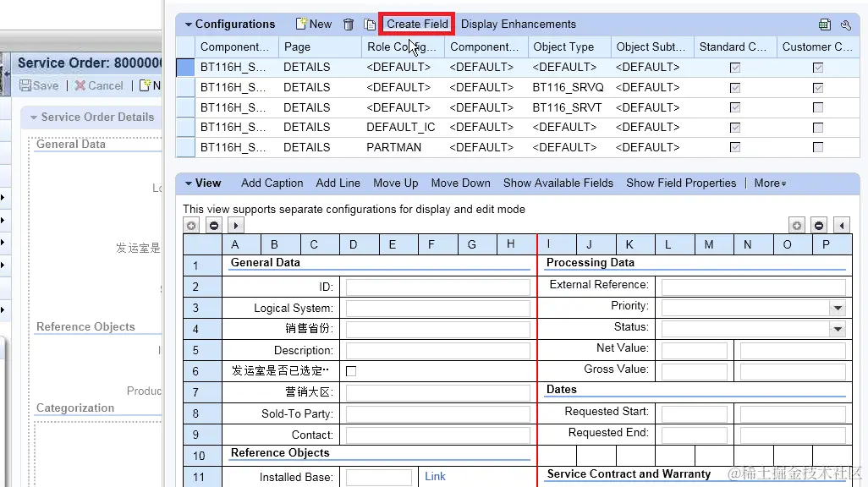Copy configuration using the copy icon
The width and height of the screenshot is (868, 487).
pyautogui.click(x=369, y=25)
